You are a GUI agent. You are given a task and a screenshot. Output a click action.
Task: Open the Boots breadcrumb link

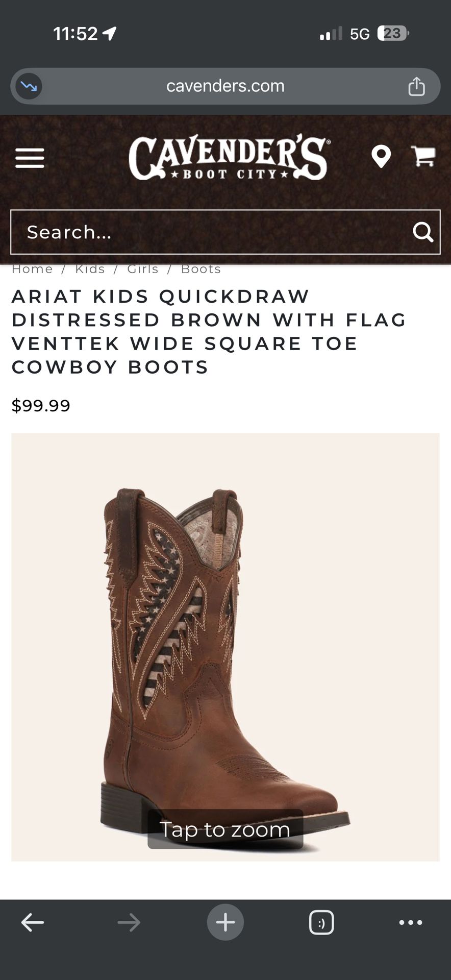(x=201, y=269)
